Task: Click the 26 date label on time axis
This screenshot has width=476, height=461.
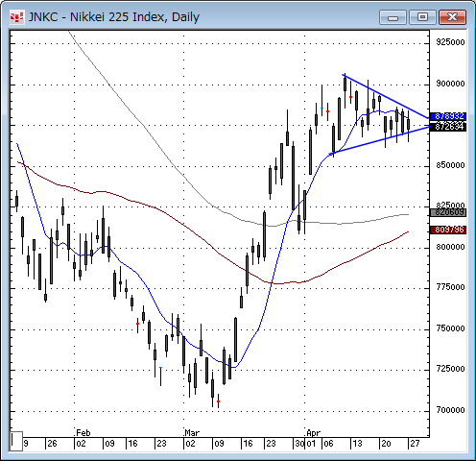Action: (x=52, y=444)
